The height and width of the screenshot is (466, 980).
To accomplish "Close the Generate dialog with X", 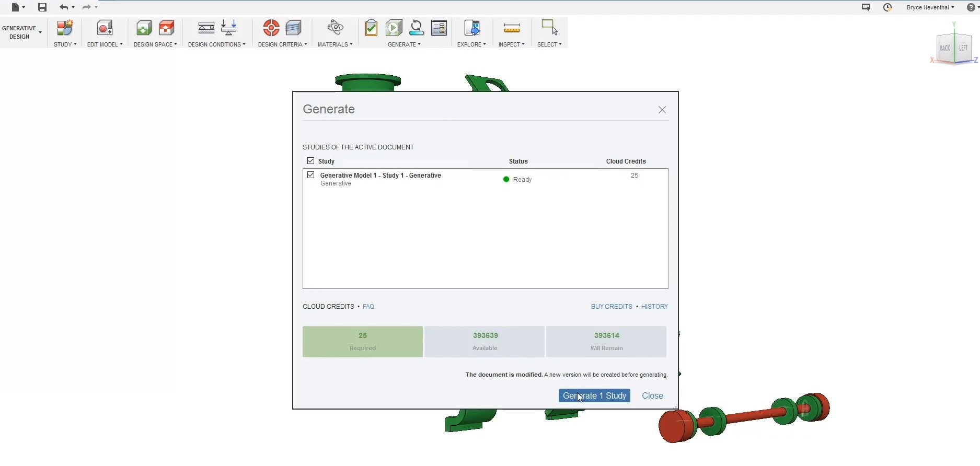I will (x=662, y=110).
